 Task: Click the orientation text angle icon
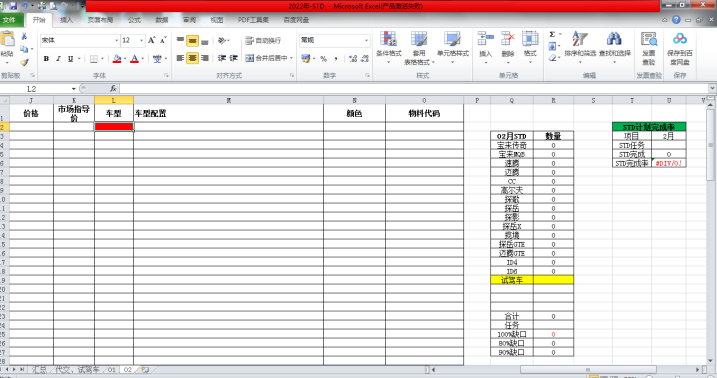tap(222, 41)
